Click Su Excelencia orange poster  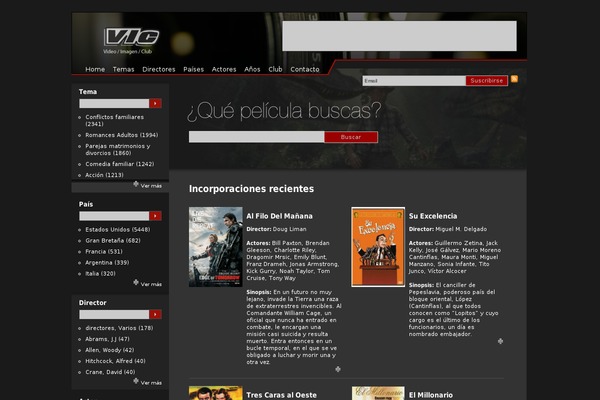pos(378,247)
